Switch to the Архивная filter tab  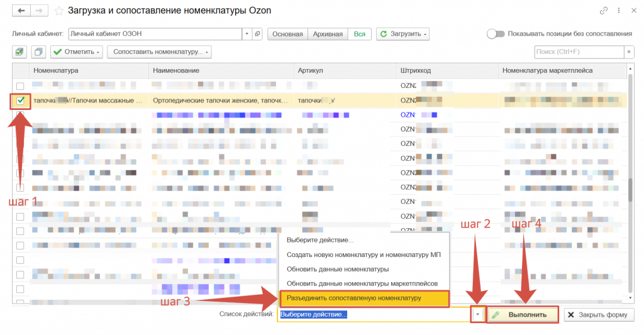tap(328, 34)
